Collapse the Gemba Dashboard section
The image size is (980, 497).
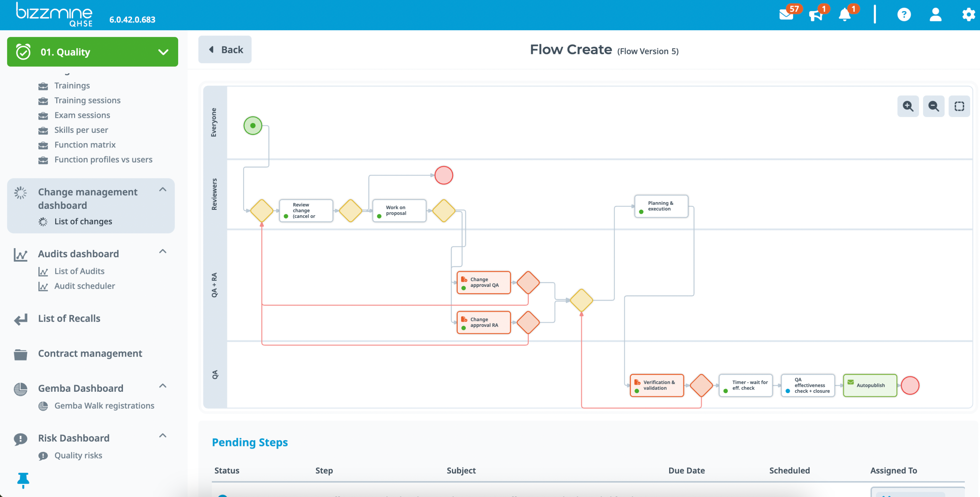coord(163,386)
